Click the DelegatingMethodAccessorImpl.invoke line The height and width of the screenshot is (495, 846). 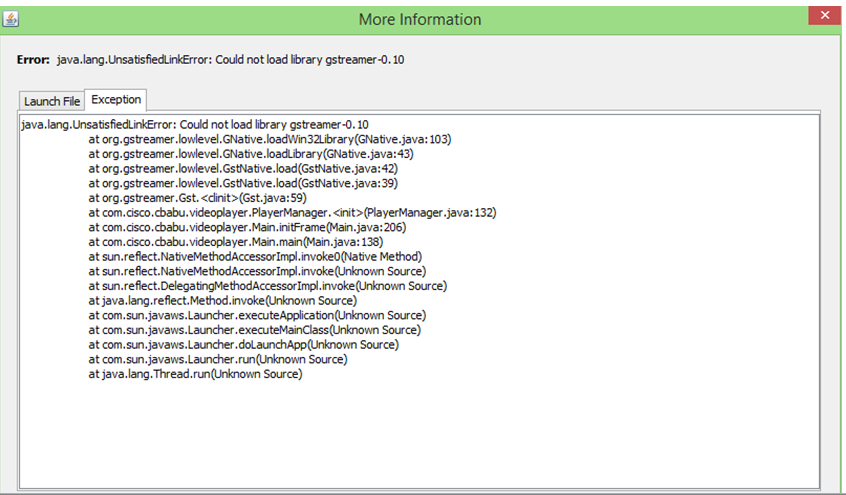click(268, 286)
